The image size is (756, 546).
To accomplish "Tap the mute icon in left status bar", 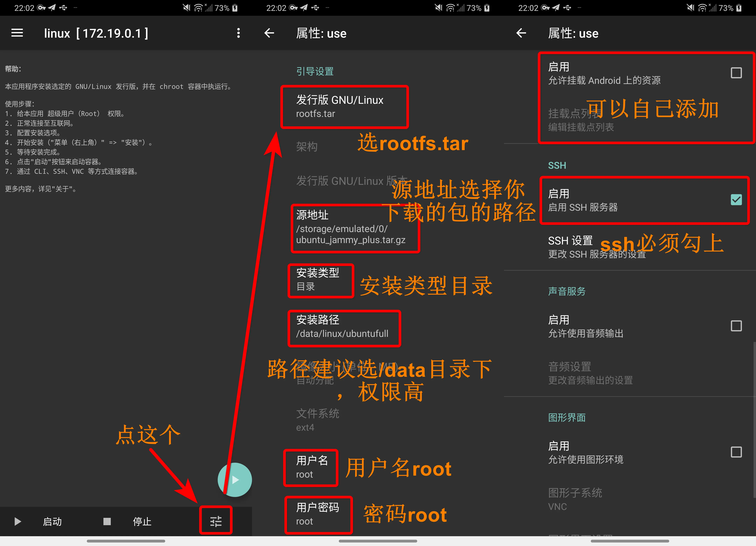I will point(187,8).
